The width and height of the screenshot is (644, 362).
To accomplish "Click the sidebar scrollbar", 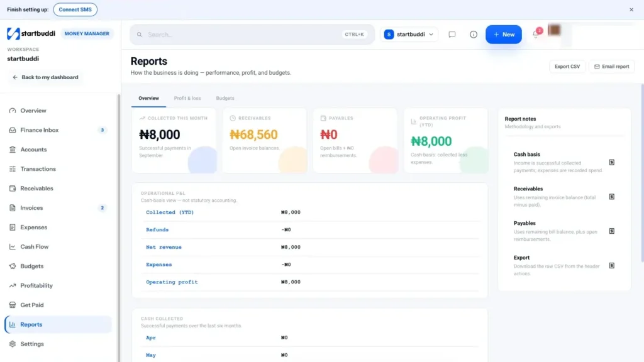I will coord(119,228).
